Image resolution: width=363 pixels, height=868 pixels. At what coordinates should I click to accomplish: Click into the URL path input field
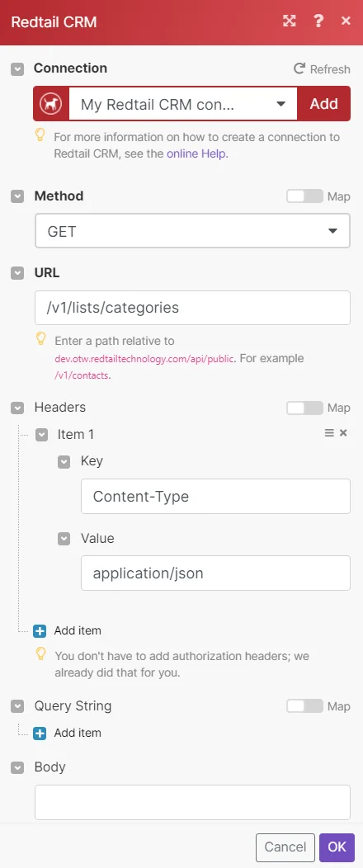pos(192,308)
